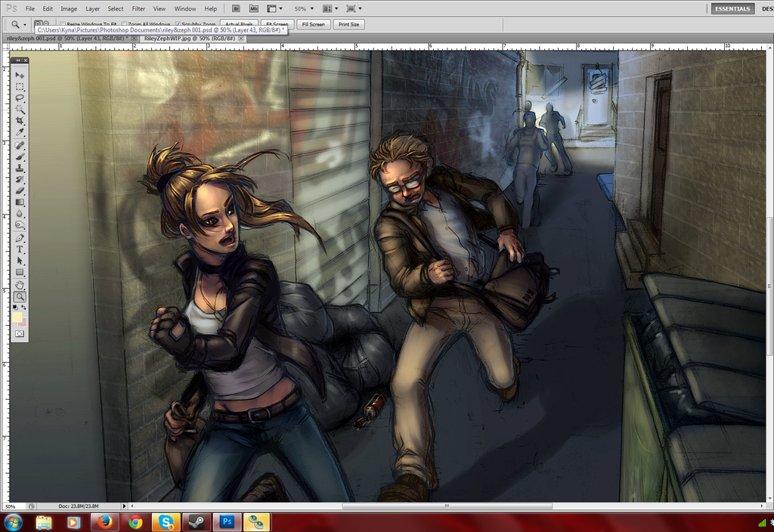Close the RileyZephWIP.jpg document tab
The width and height of the screenshot is (774, 532).
(x=241, y=39)
